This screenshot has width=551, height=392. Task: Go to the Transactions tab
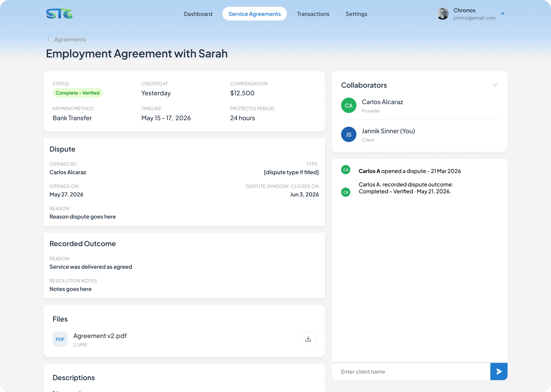[313, 14]
